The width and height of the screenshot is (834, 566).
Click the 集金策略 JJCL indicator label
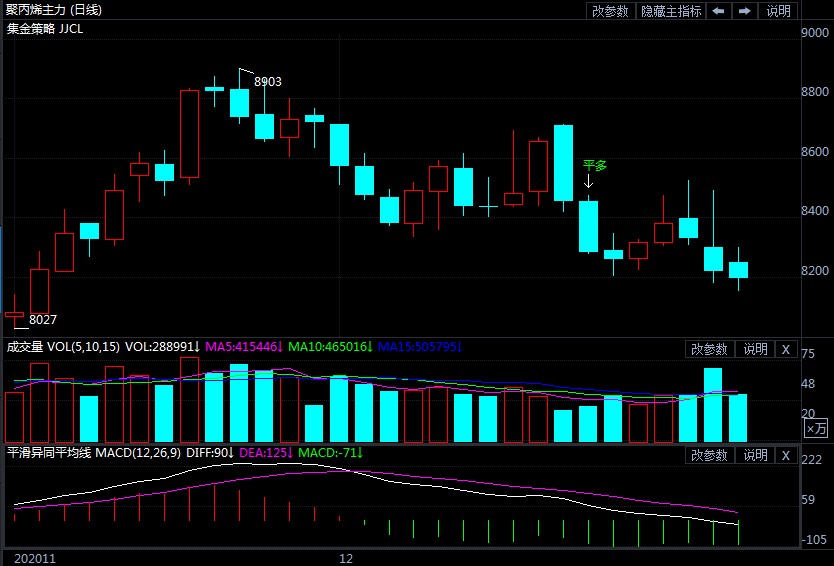coord(45,29)
